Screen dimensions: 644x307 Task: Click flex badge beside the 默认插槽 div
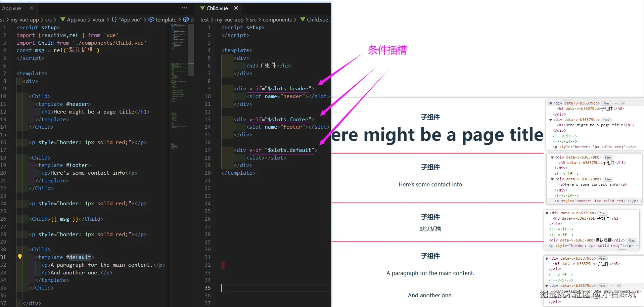pos(631,240)
